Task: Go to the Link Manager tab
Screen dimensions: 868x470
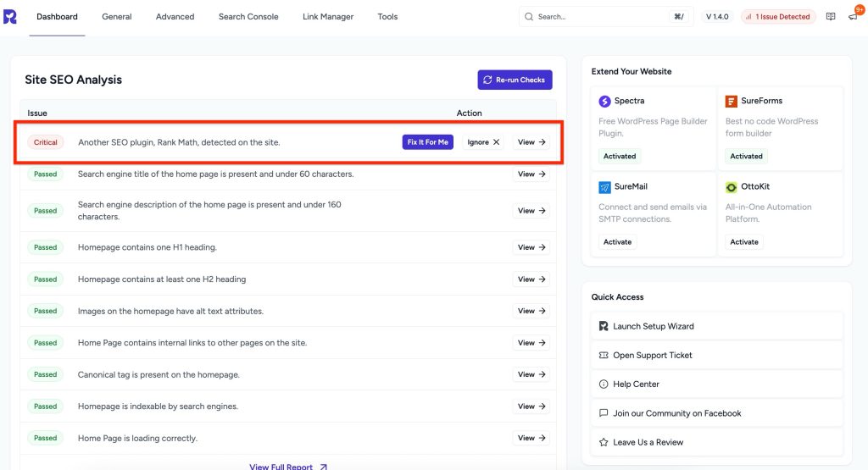Action: click(x=328, y=17)
